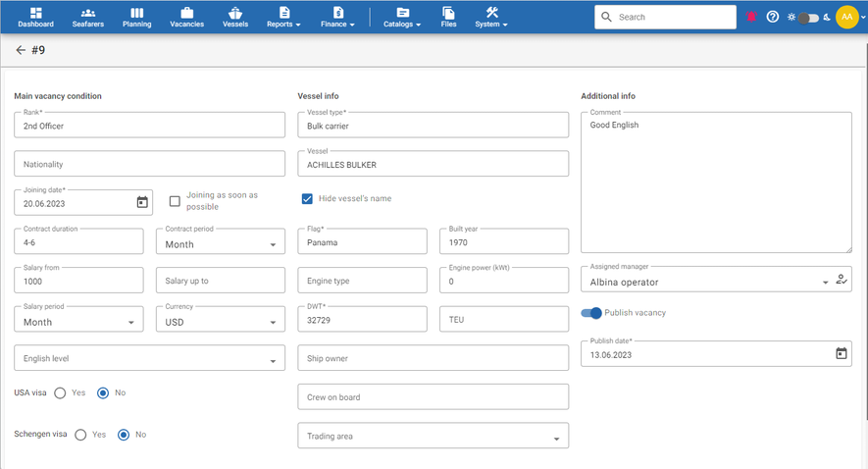Select Yes for USA visa
Screen dimensions: 868x469
[60, 392]
